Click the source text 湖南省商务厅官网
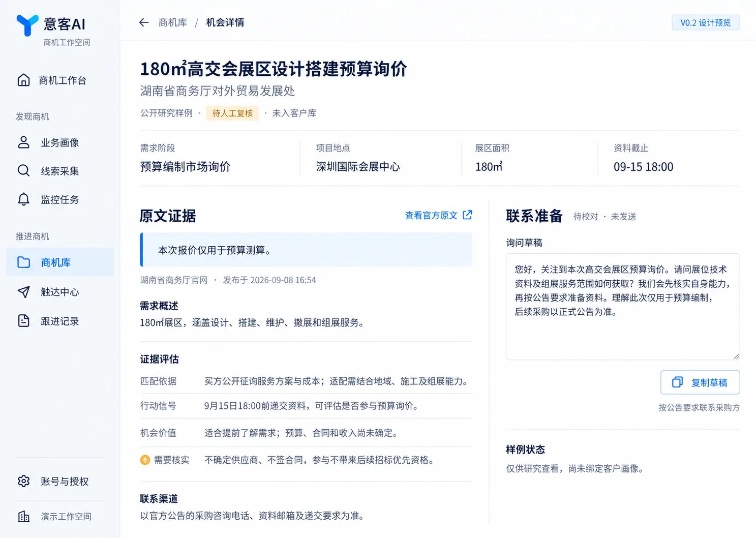Viewport: 756px width, 538px height. [x=174, y=280]
